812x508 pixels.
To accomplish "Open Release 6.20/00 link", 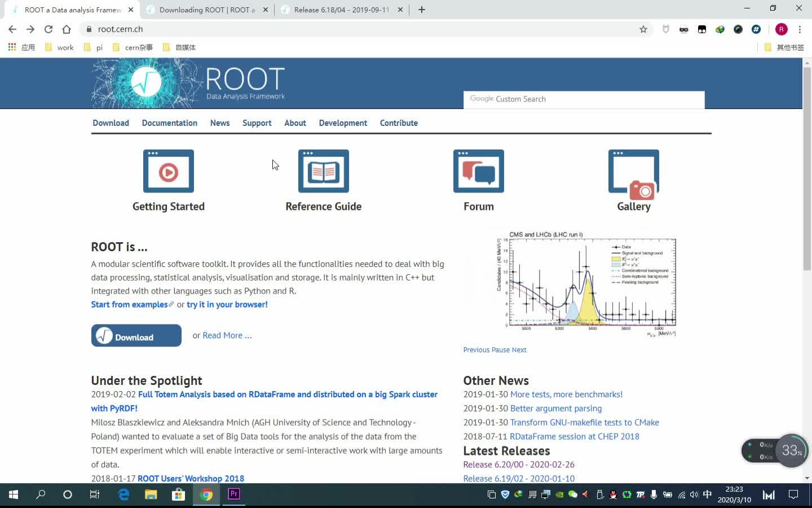I will pos(519,465).
